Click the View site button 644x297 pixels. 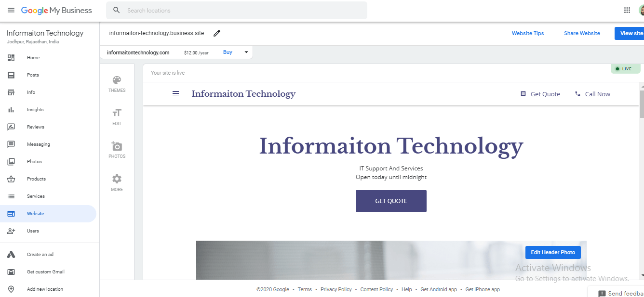point(631,33)
